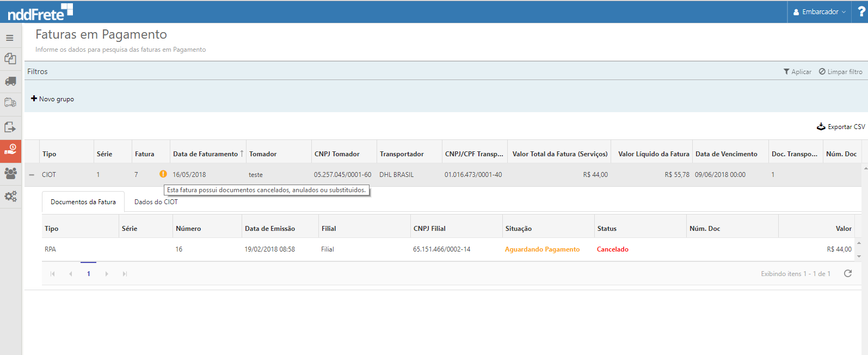Click Aplicar filter button
The height and width of the screenshot is (355, 868).
tap(797, 72)
